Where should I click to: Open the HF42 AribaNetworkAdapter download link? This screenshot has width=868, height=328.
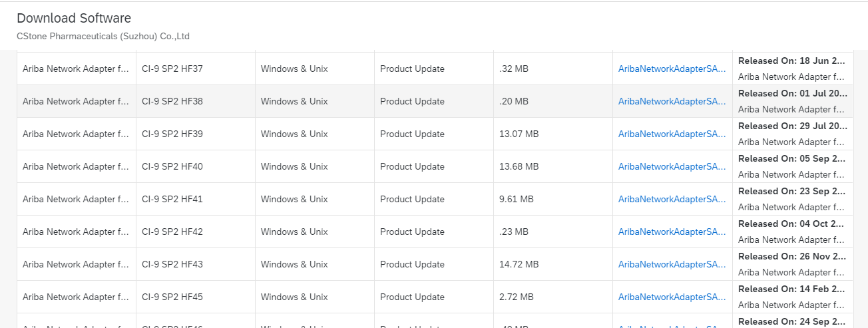coord(672,232)
